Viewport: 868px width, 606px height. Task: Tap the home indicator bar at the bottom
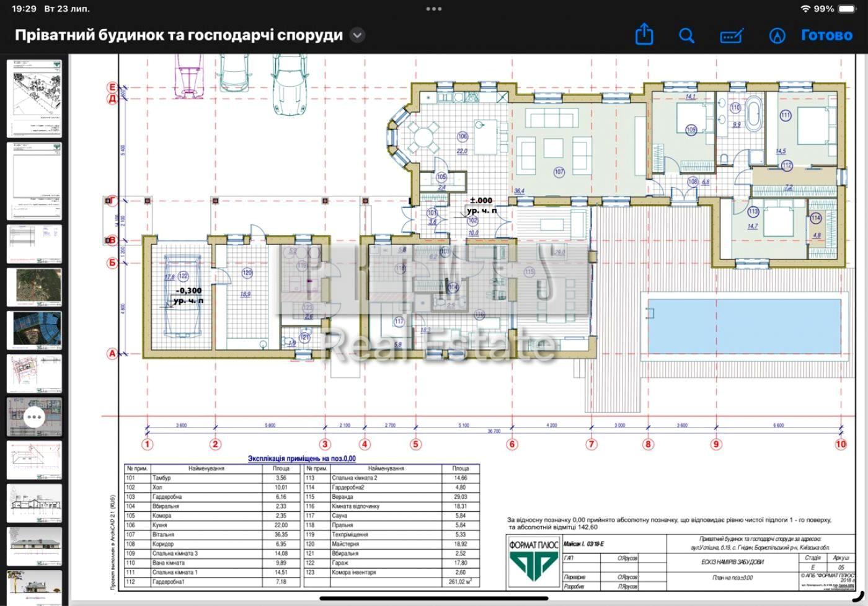[434, 599]
